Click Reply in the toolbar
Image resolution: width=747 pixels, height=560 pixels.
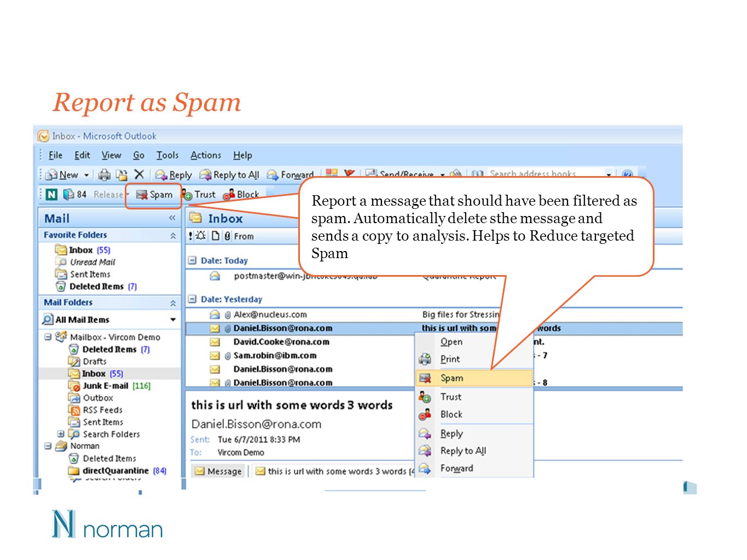click(x=173, y=175)
